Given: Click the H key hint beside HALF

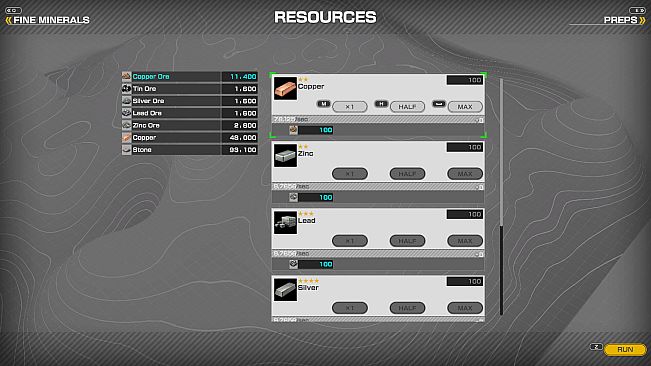Looking at the screenshot, I should click(381, 104).
